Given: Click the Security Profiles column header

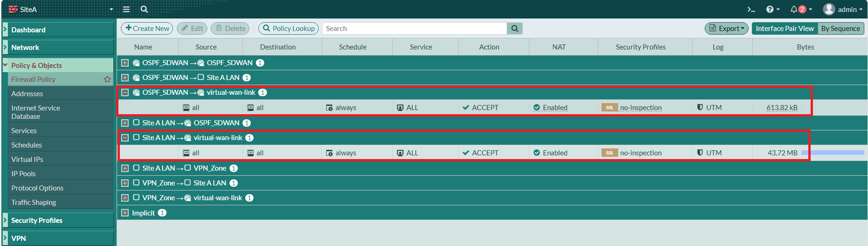Looking at the screenshot, I should pos(641,47).
